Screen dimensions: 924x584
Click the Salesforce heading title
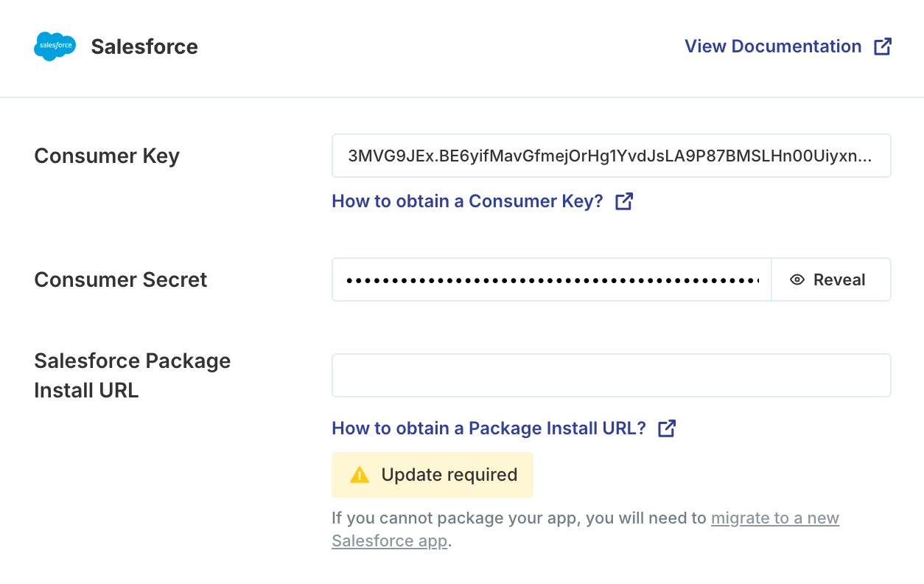(x=144, y=46)
